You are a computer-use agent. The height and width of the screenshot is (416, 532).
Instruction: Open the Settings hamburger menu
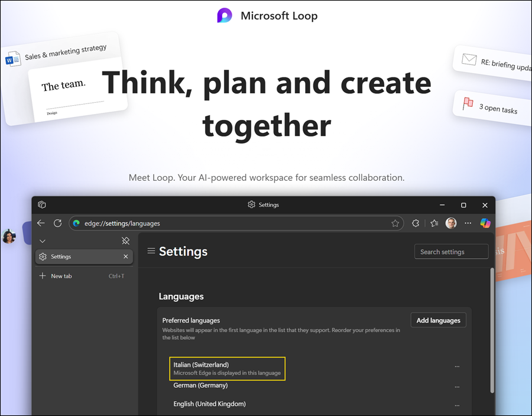[x=151, y=251]
